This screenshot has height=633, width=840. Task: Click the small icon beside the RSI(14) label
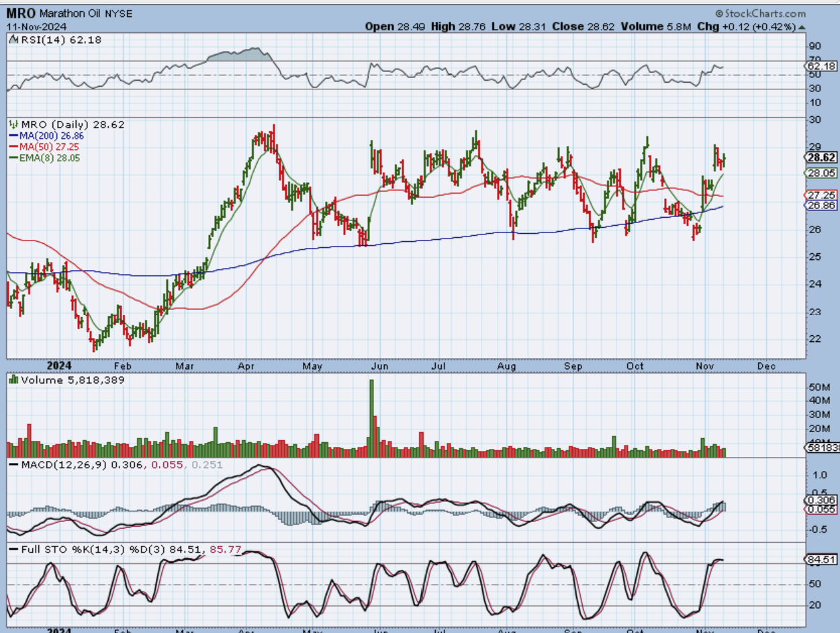pyautogui.click(x=13, y=40)
